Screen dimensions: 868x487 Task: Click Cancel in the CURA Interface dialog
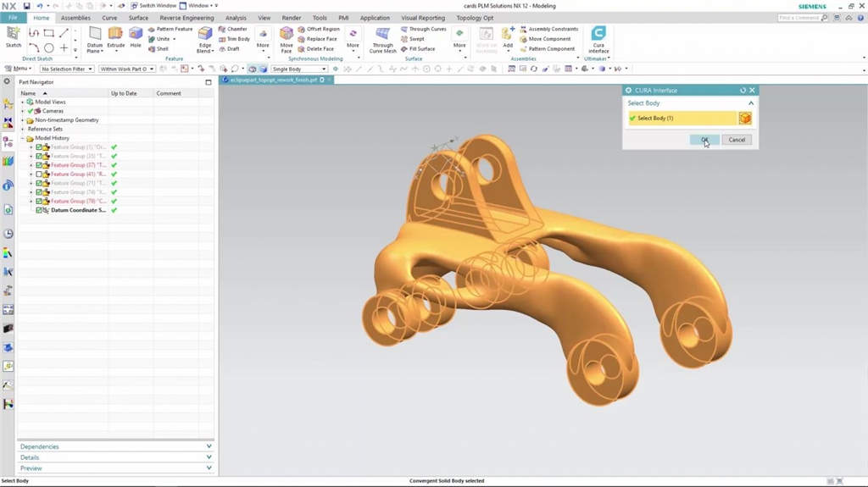click(x=737, y=140)
